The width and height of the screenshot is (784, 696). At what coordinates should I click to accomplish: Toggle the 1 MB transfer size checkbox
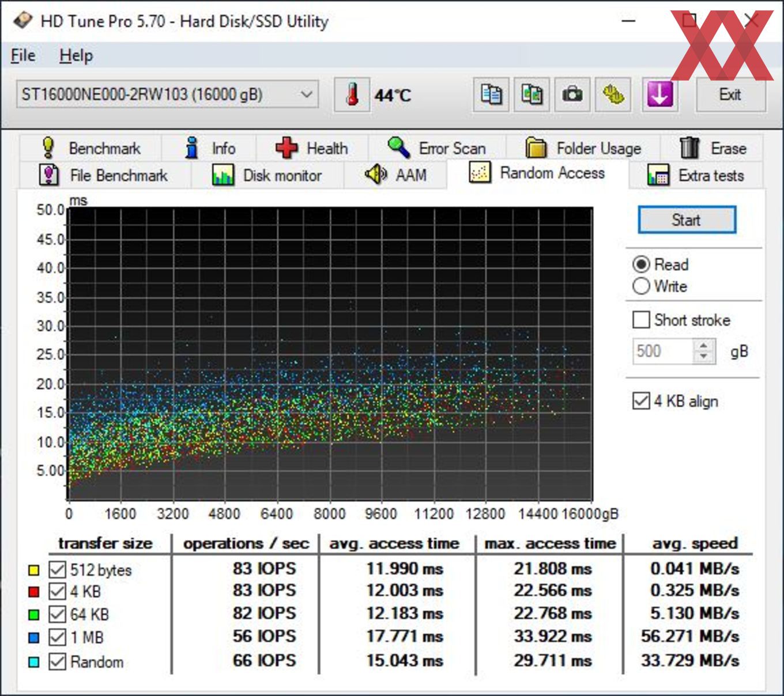point(57,637)
